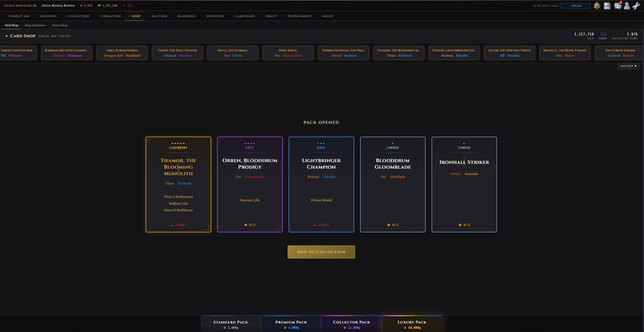Click the diamond MID icon on Ironhall Striker

point(460,225)
